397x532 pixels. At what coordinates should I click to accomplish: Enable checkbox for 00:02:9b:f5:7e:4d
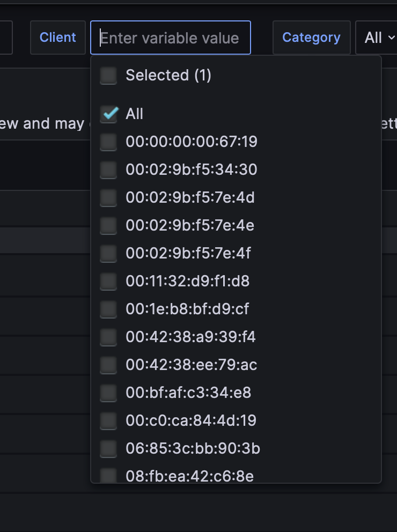point(108,198)
